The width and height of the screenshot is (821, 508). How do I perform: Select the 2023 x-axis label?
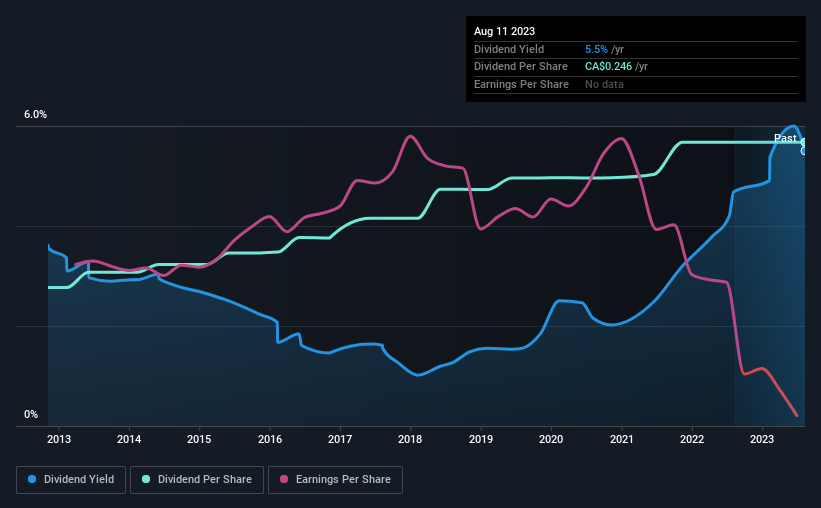(762, 439)
